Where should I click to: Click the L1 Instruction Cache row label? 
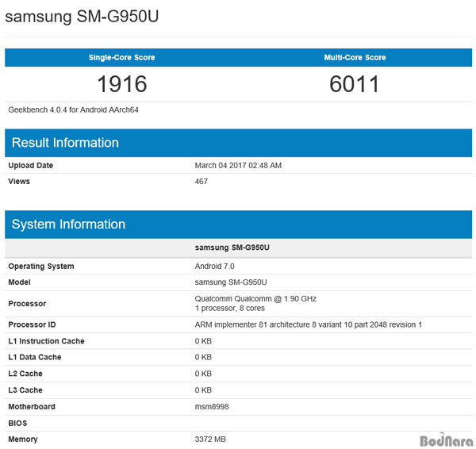(46, 341)
